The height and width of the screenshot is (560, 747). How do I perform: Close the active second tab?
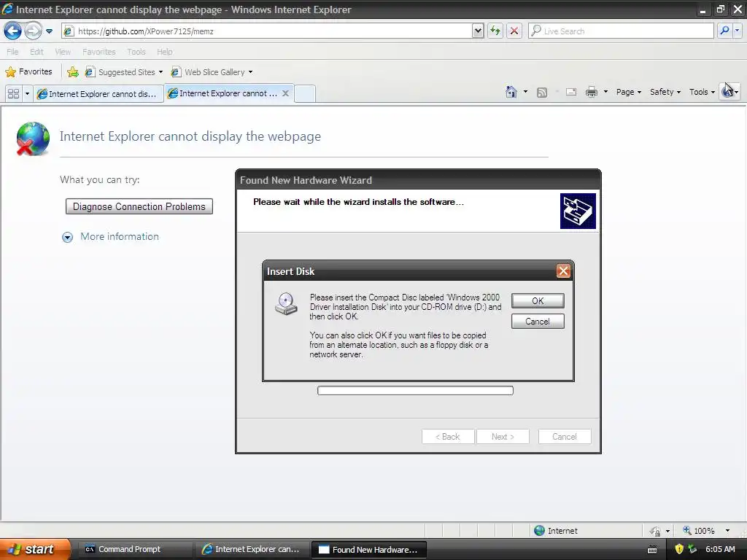coord(285,93)
